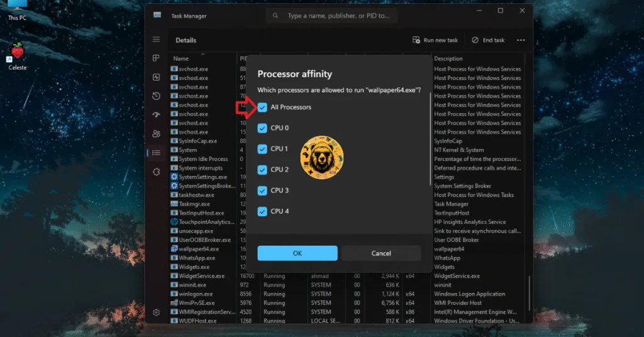The image size is (644, 337).
Task: Click the wallpaper64.exe process icon
Action: coord(174,249)
